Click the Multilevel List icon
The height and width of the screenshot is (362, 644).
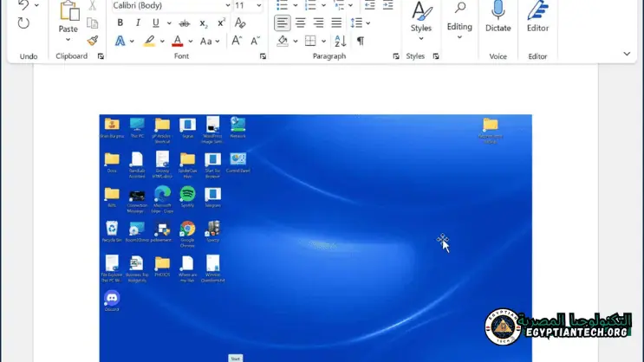[x=339, y=5]
